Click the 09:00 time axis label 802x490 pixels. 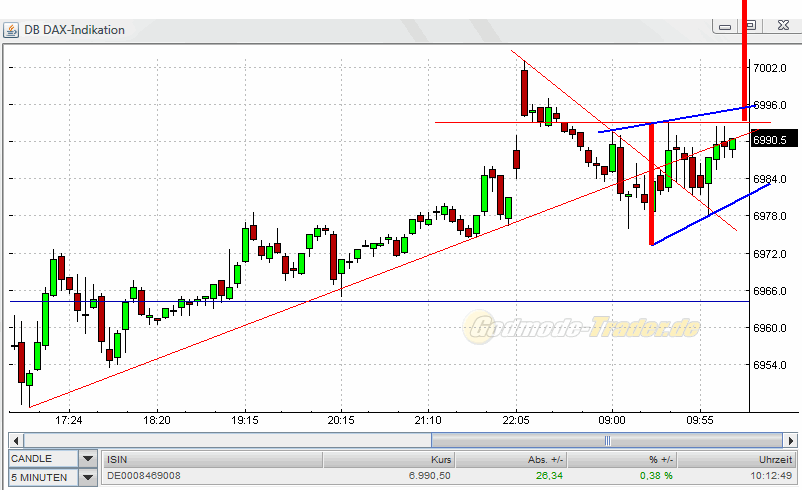click(x=612, y=420)
